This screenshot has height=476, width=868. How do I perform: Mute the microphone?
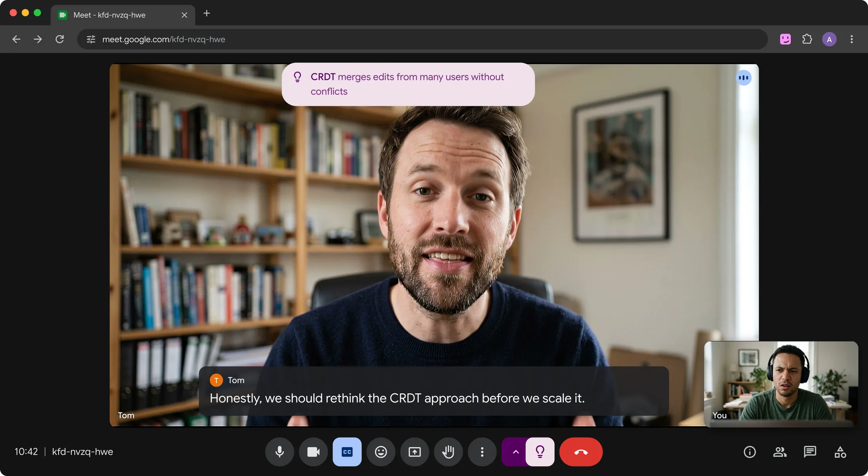click(x=280, y=452)
